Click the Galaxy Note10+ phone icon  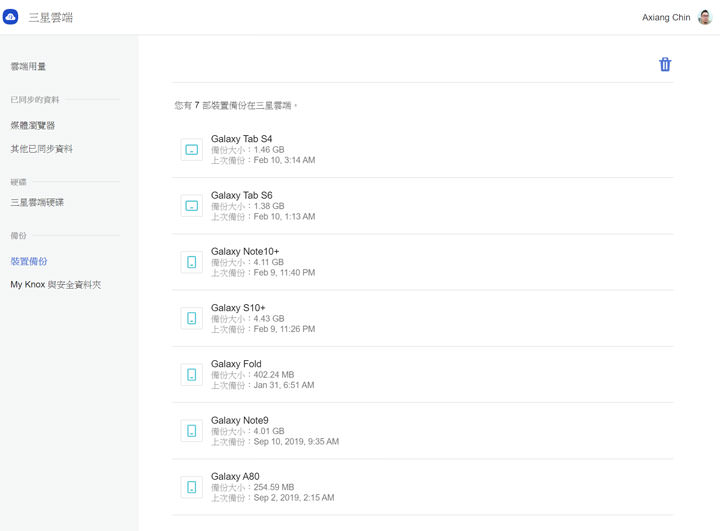(x=191, y=262)
